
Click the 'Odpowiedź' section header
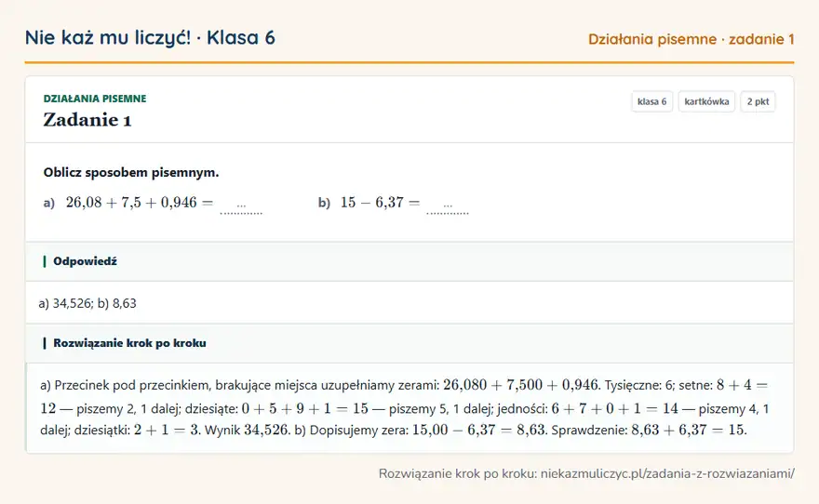[x=409, y=261]
